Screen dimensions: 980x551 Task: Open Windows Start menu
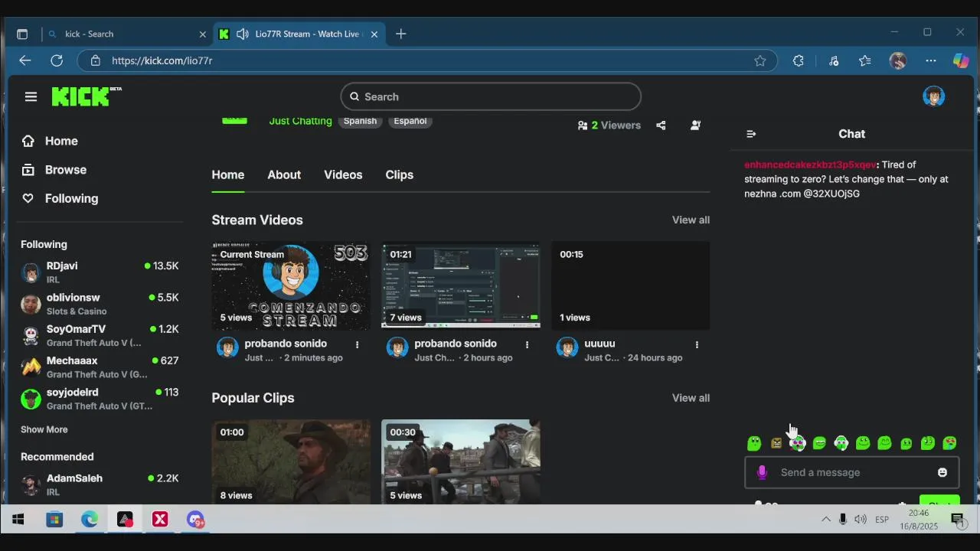[x=18, y=520]
